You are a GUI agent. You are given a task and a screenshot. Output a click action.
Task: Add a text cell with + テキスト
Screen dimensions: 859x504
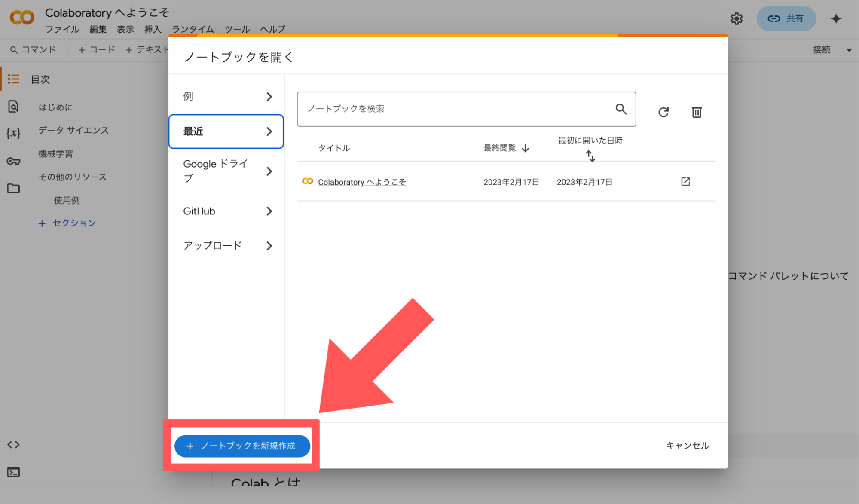coord(147,50)
